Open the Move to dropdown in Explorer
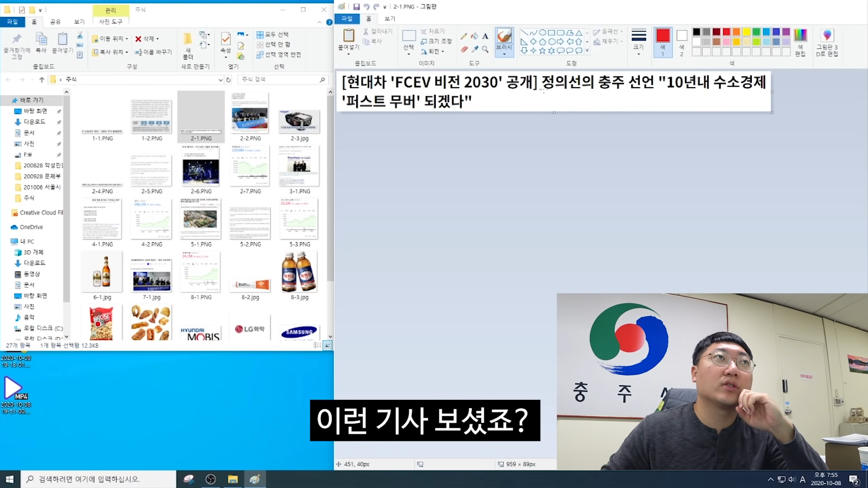This screenshot has width=868, height=488. click(110, 38)
